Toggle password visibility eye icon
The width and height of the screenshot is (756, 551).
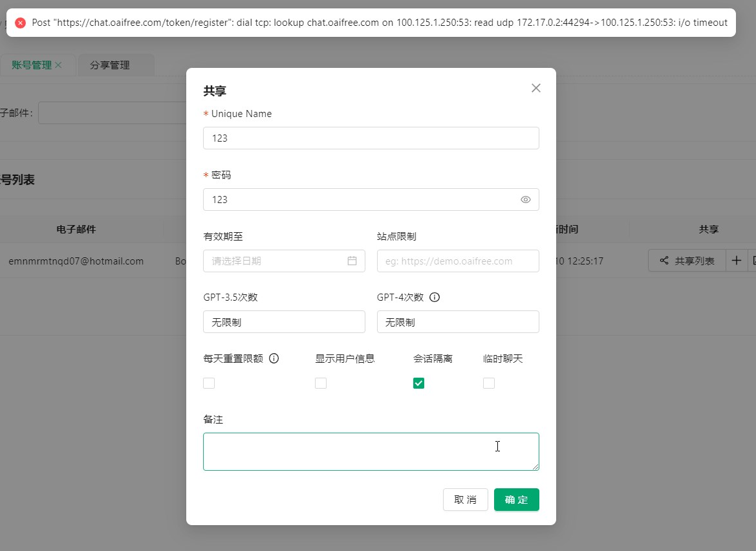[x=526, y=200]
